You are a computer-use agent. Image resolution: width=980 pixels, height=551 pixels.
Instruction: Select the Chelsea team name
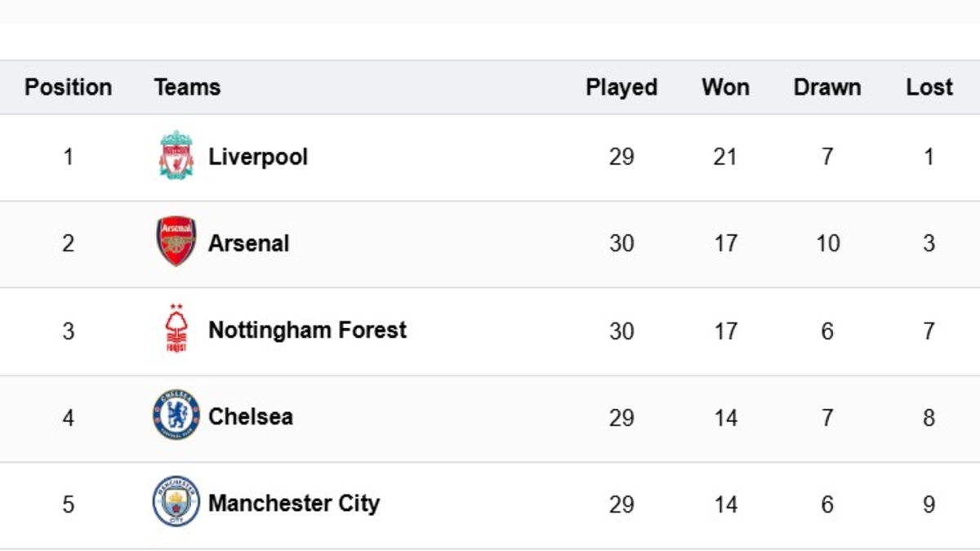(x=251, y=416)
